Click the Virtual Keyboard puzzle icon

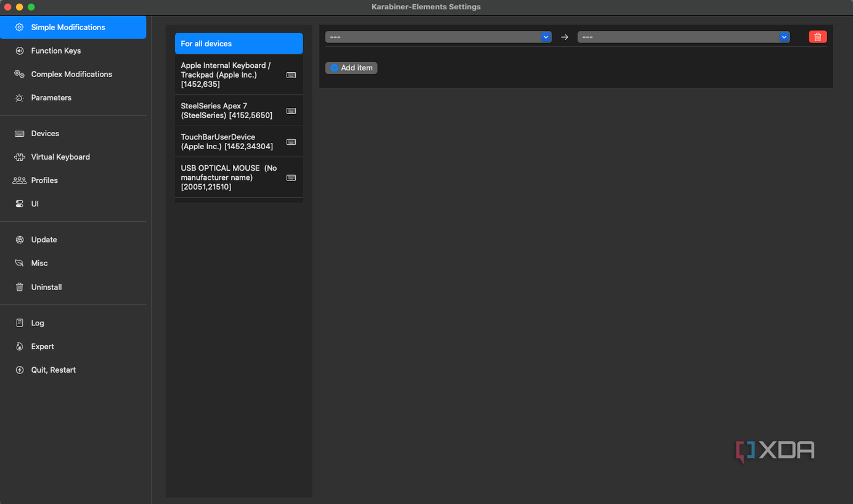(19, 156)
